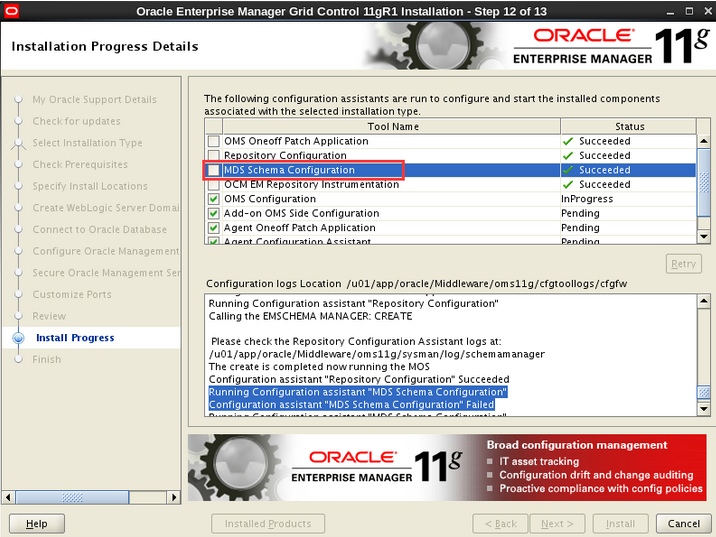The image size is (716, 537).
Task: Click the schemamanager log path line
Action: [377, 354]
